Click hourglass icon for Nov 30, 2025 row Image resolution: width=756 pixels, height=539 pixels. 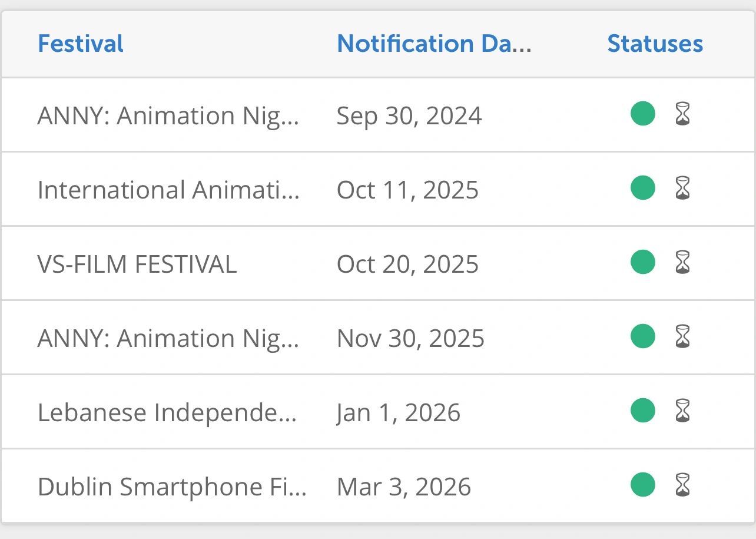click(682, 336)
